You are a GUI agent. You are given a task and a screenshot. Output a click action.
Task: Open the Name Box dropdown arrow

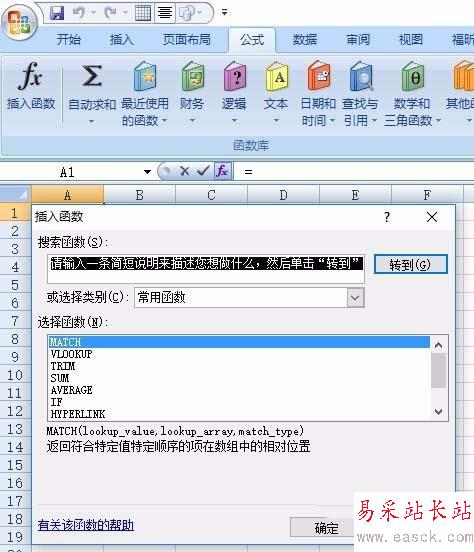(x=148, y=172)
